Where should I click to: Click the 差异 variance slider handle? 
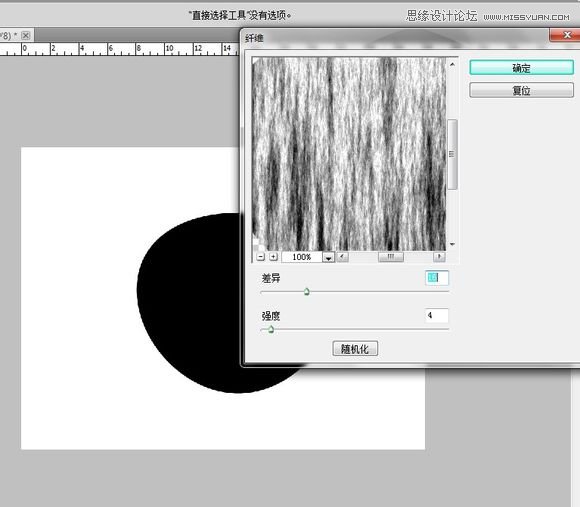point(306,291)
